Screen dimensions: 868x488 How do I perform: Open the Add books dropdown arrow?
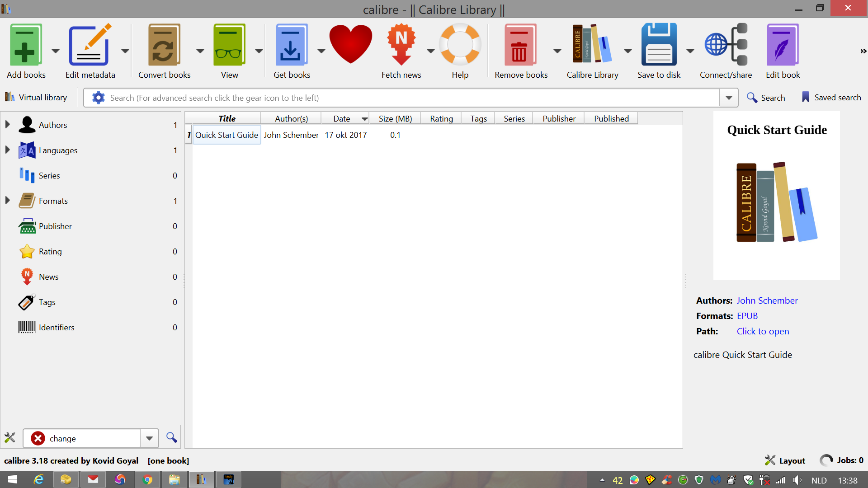pyautogui.click(x=56, y=51)
